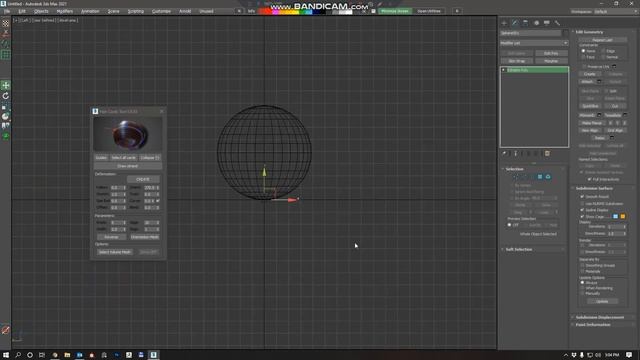Viewport: 640px width, 360px height.
Task: Select Update Options Always radio button
Action: [582, 282]
